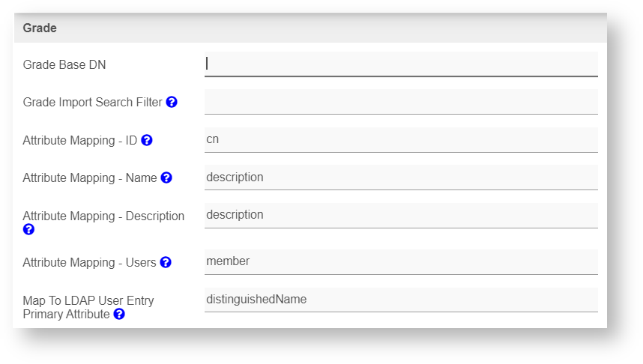Click the Grade Base DN label
The width and height of the screenshot is (643, 364).
click(x=64, y=65)
